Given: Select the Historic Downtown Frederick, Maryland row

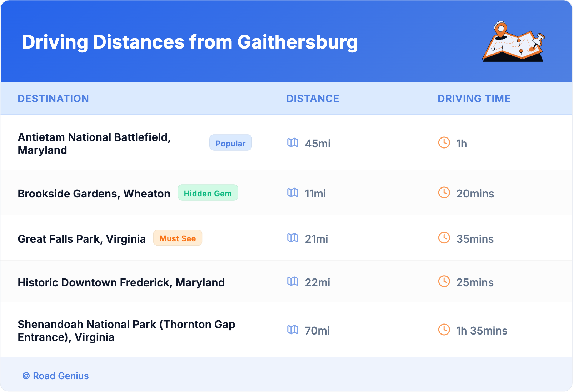Looking at the screenshot, I should [x=121, y=282].
